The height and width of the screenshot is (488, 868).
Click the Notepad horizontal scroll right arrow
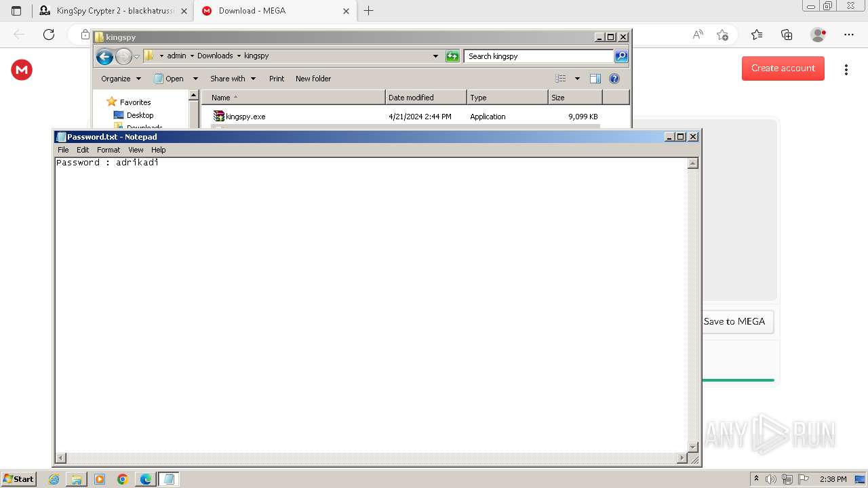pos(682,458)
